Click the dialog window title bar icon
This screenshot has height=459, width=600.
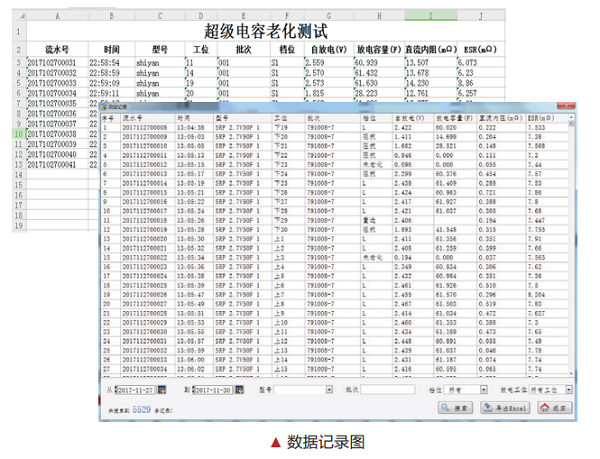pos(105,105)
